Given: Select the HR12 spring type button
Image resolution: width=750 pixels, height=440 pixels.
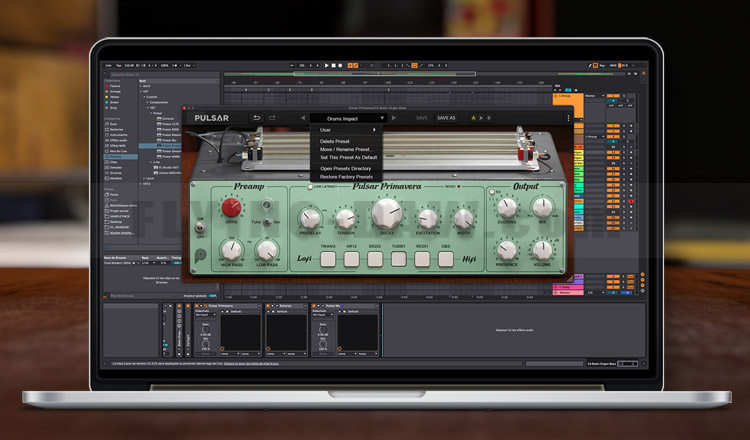Looking at the screenshot, I should 352,259.
